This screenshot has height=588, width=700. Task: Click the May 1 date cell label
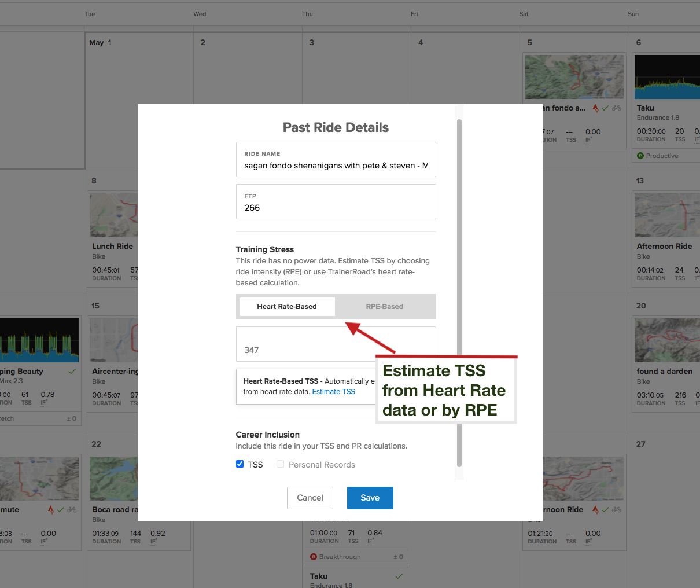click(100, 42)
